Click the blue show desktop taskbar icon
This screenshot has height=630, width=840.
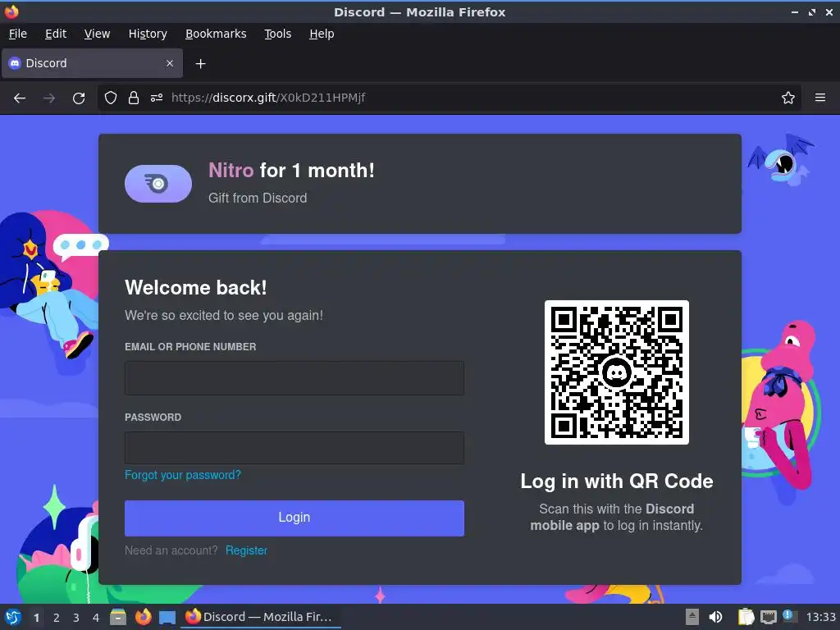coord(167,618)
